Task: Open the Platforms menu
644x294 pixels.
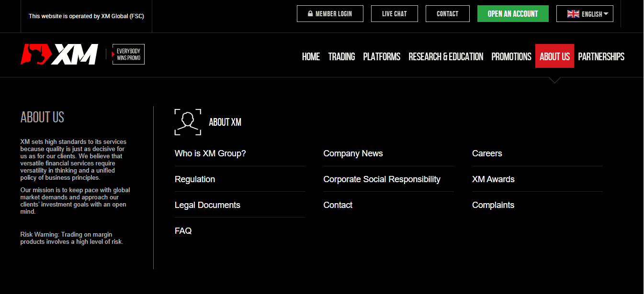Action: [x=382, y=56]
